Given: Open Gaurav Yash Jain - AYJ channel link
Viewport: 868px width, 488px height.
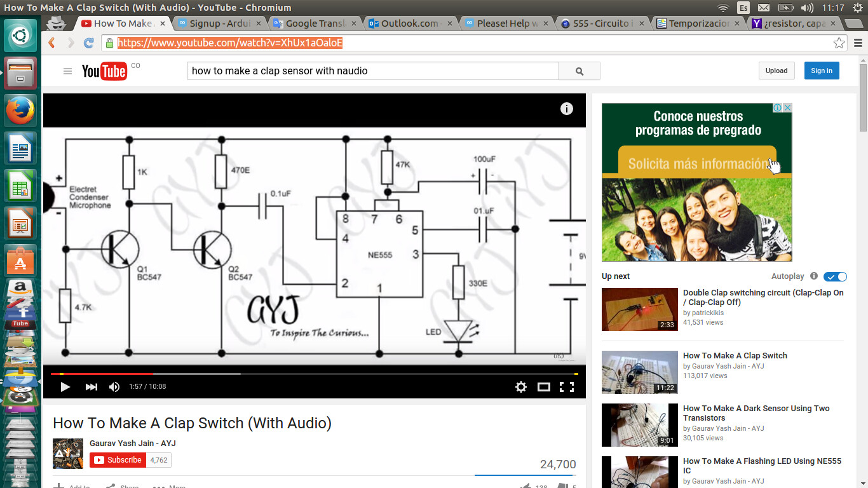Looking at the screenshot, I should pyautogui.click(x=133, y=443).
